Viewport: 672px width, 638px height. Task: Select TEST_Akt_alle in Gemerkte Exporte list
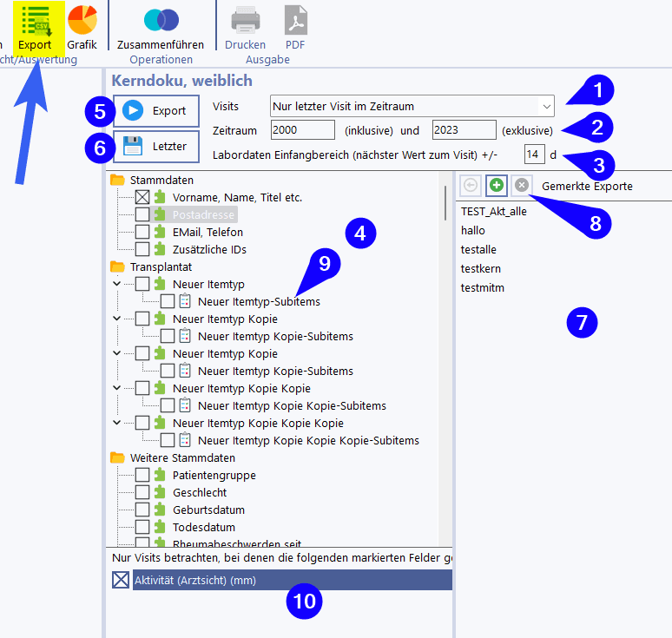tap(494, 211)
